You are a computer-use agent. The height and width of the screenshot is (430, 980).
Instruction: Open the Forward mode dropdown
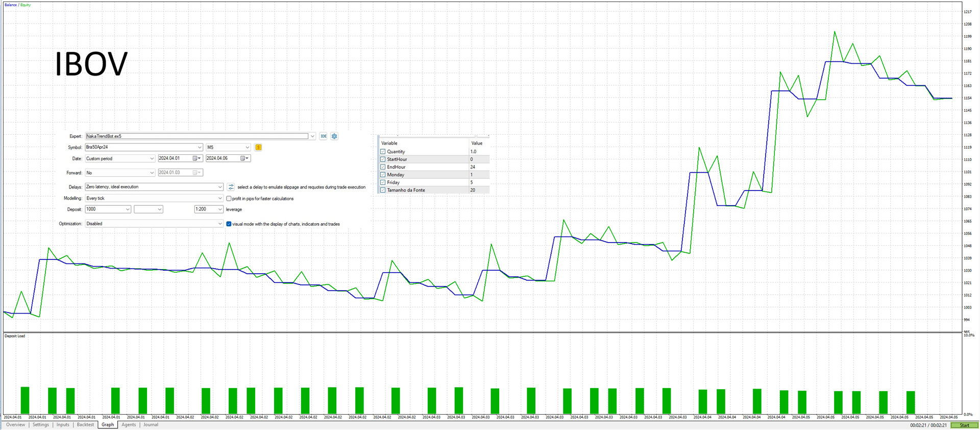pyautogui.click(x=120, y=173)
